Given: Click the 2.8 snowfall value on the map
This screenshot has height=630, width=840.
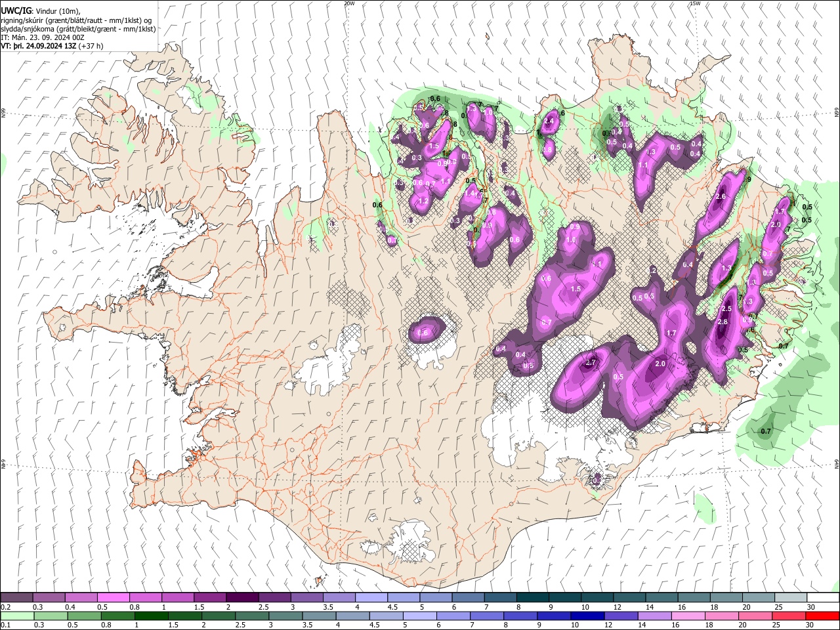Looking at the screenshot, I should pyautogui.click(x=723, y=322).
